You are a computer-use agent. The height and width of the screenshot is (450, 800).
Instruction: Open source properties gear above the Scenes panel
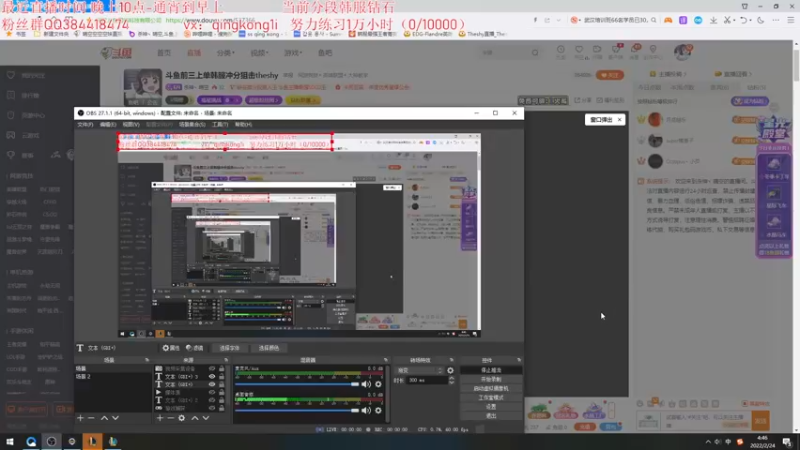pos(170,348)
